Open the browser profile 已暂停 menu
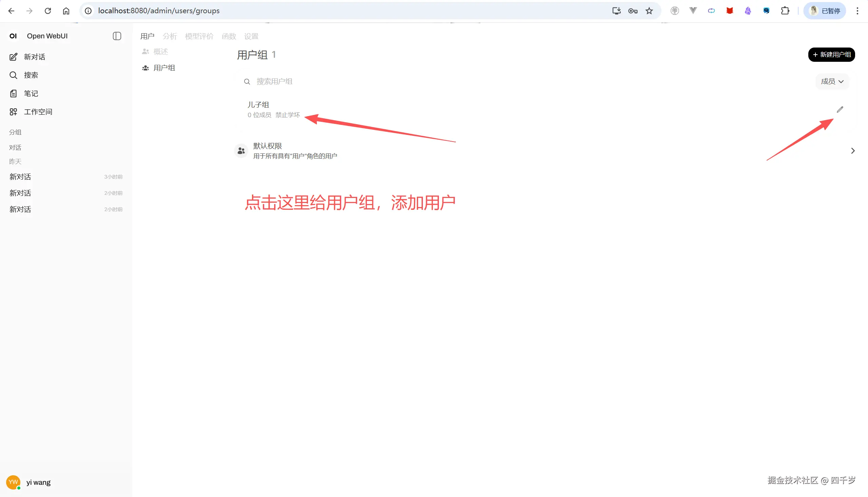Screen dimensions: 868x497 pos(824,11)
